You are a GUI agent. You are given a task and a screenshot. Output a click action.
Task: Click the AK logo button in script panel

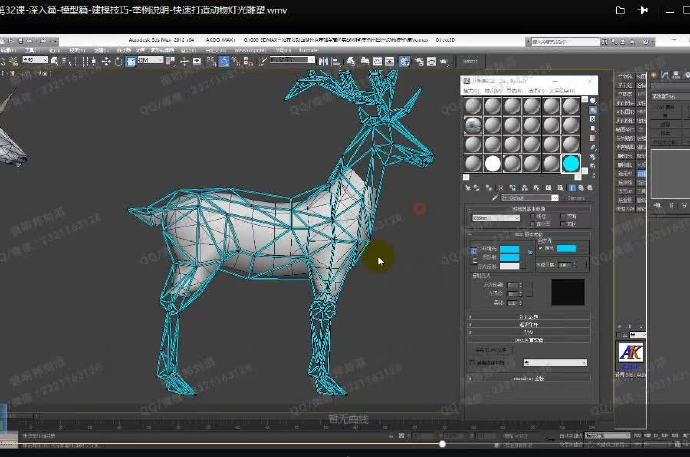pyautogui.click(x=631, y=352)
